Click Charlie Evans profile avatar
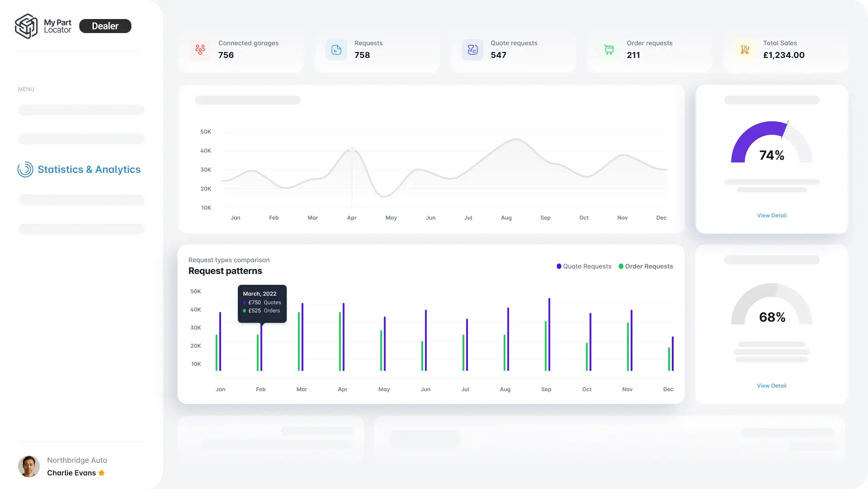 coord(29,466)
